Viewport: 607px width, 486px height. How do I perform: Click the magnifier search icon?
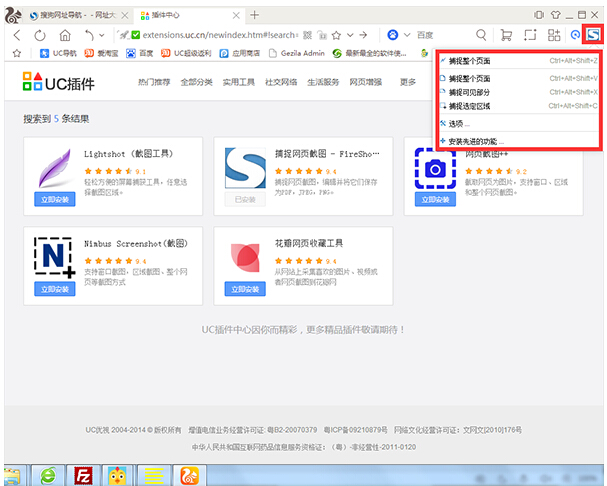click(481, 35)
